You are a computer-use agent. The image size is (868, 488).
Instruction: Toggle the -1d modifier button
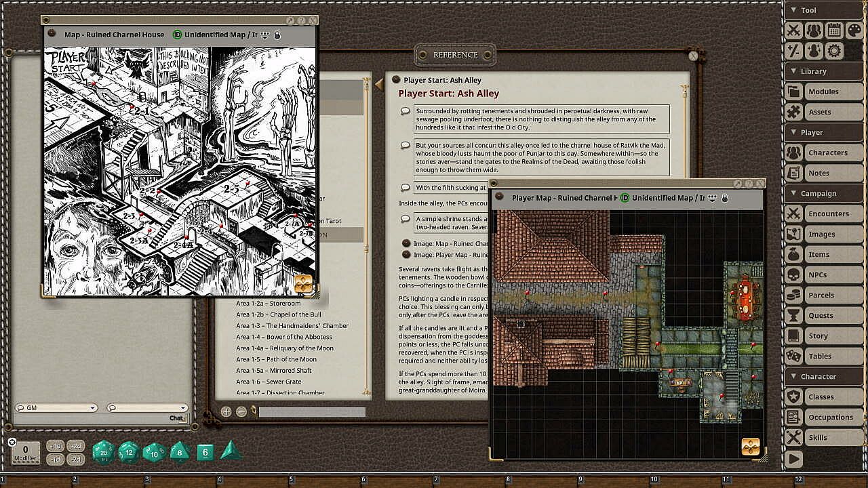pyautogui.click(x=56, y=460)
